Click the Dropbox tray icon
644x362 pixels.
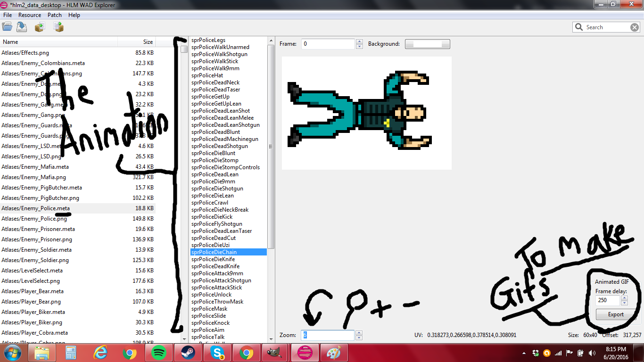[536, 353]
